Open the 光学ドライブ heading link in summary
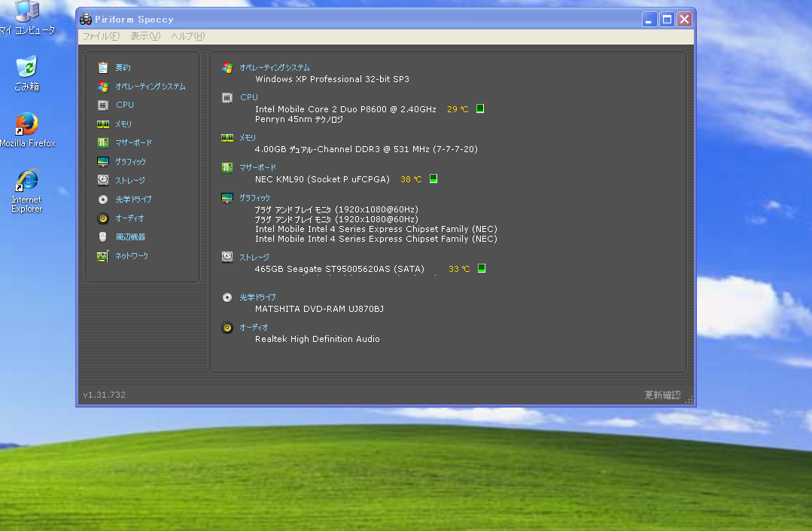 click(257, 298)
